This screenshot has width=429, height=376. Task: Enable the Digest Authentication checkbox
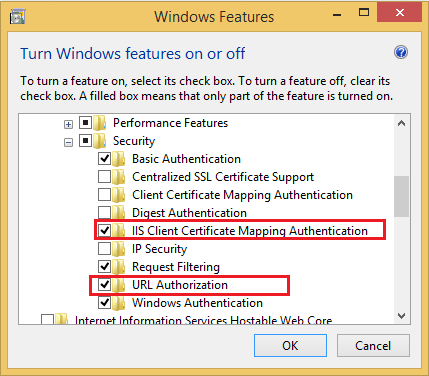coord(104,213)
